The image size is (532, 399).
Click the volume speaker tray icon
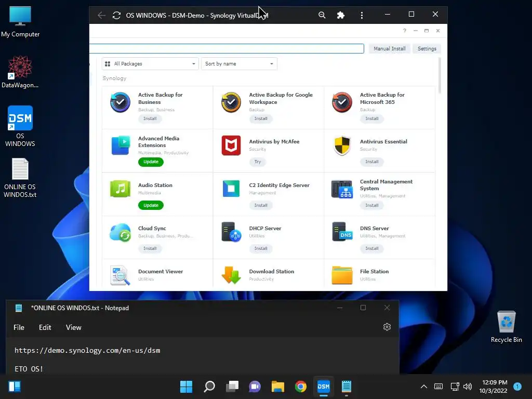pyautogui.click(x=468, y=387)
